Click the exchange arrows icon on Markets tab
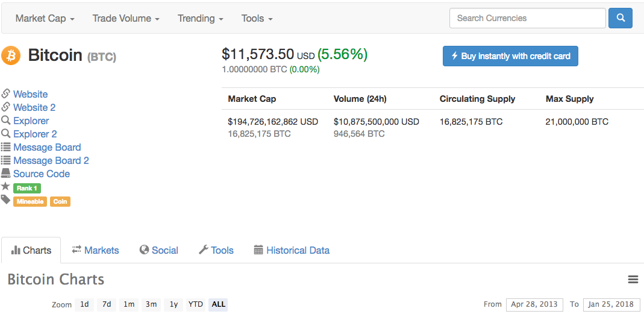The width and height of the screenshot is (644, 314). pyautogui.click(x=77, y=250)
